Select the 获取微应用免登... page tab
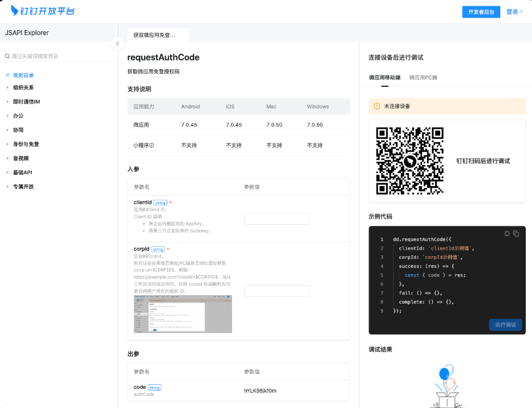The height and width of the screenshot is (408, 532). (x=158, y=35)
